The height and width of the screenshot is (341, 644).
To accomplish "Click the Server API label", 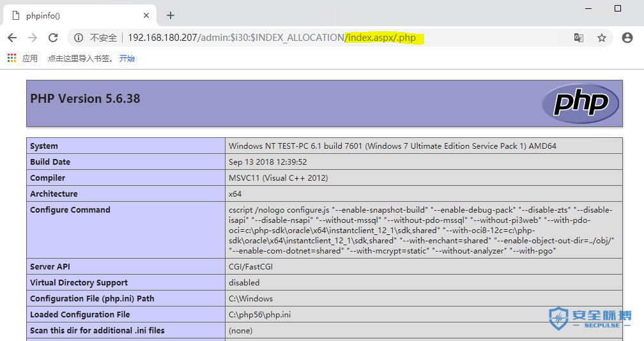I will pos(50,267).
